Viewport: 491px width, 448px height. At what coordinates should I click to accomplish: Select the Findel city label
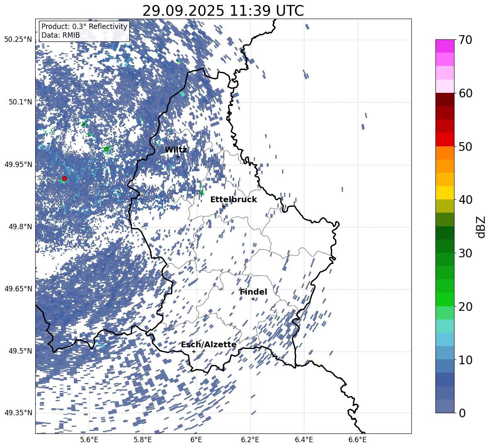pyautogui.click(x=253, y=292)
